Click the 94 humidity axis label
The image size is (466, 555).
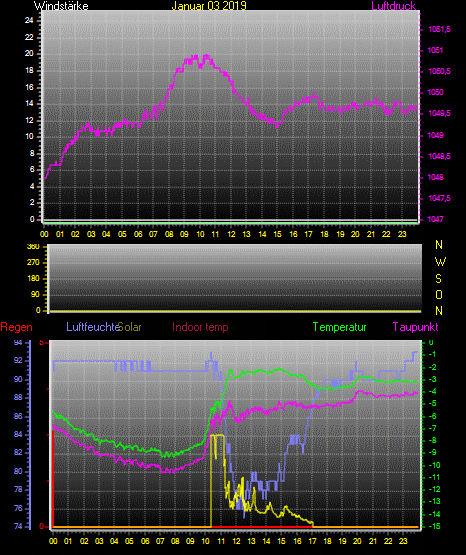click(18, 343)
